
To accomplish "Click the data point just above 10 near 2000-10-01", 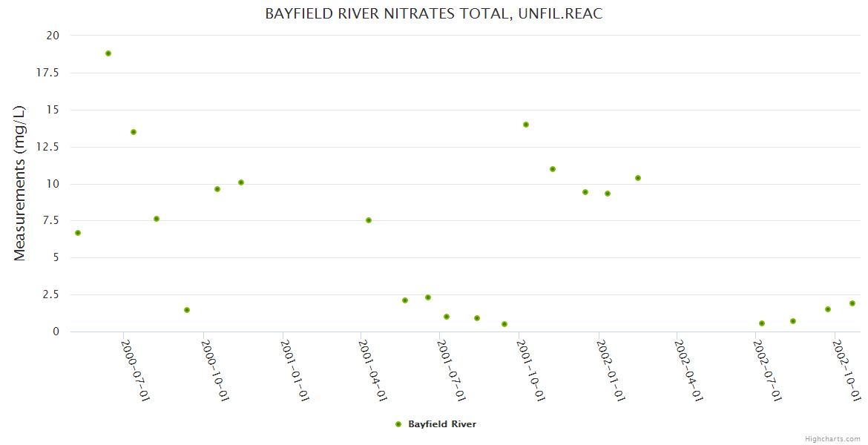I will click(241, 182).
